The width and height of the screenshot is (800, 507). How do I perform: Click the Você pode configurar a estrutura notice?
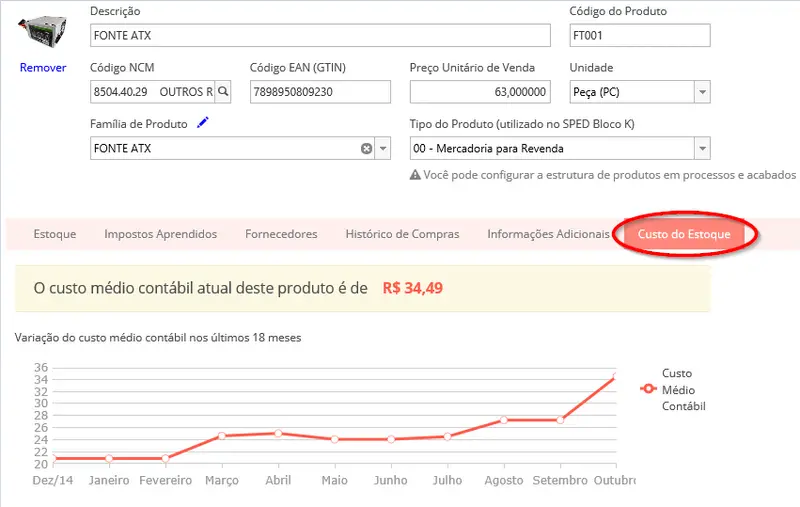tap(609, 175)
